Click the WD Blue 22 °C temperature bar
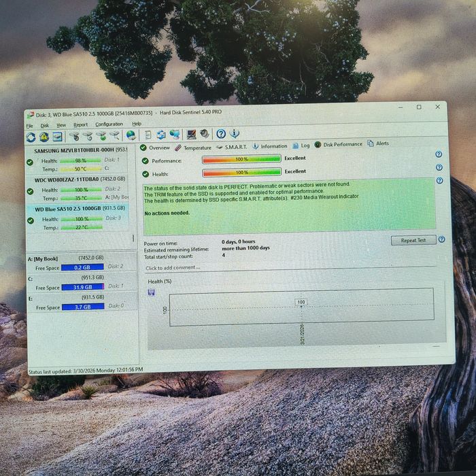Screen dimensions: 476x476 82,227
